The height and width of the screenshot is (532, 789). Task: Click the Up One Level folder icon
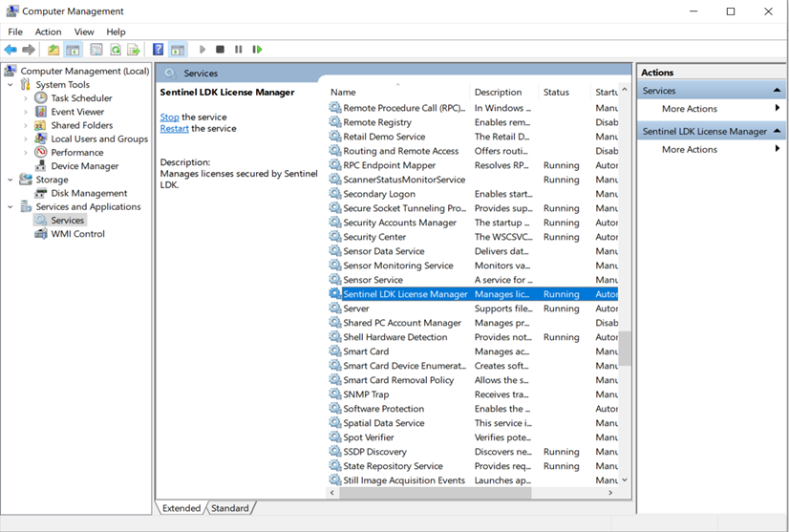point(53,50)
